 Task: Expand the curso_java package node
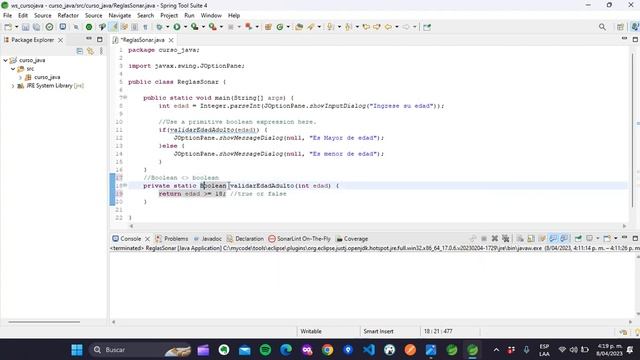(20, 77)
